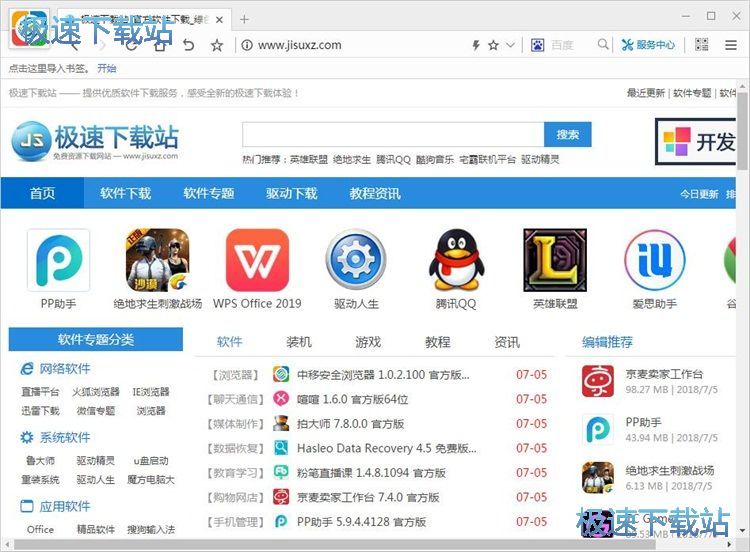This screenshot has width=750, height=552.
Task: Click the PP助手 icon in 编辑推荐
Action: [x=598, y=429]
